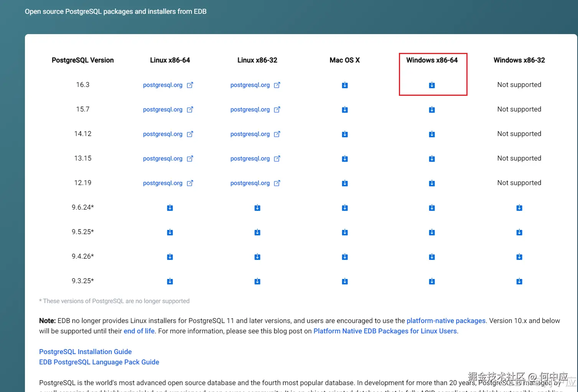
Task: Download PostgreSQL 9.6.24 for Windows x86-32
Action: point(519,208)
